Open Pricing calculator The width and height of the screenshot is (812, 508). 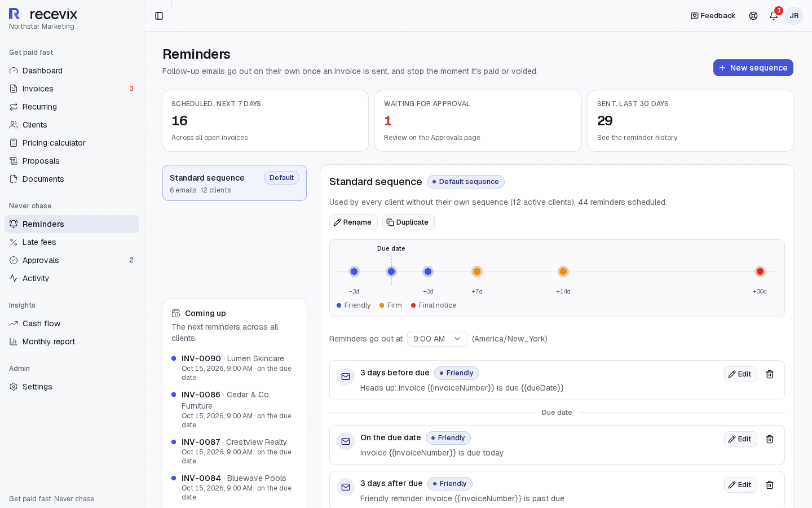(72, 143)
